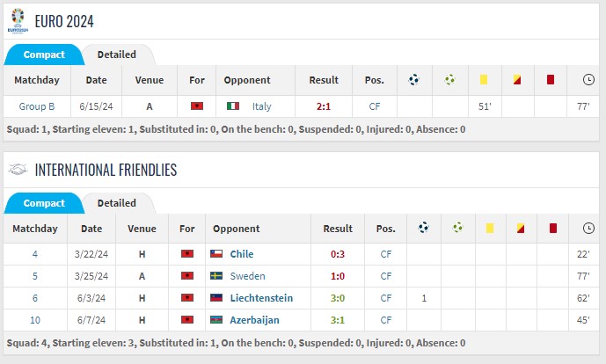Click the second yellow-red card icon in EURO table
Viewport: 606px width, 364px height.
(x=517, y=80)
